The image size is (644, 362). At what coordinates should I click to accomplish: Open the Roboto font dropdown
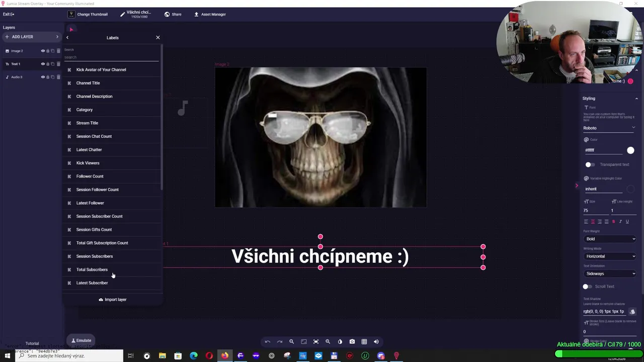click(x=609, y=128)
